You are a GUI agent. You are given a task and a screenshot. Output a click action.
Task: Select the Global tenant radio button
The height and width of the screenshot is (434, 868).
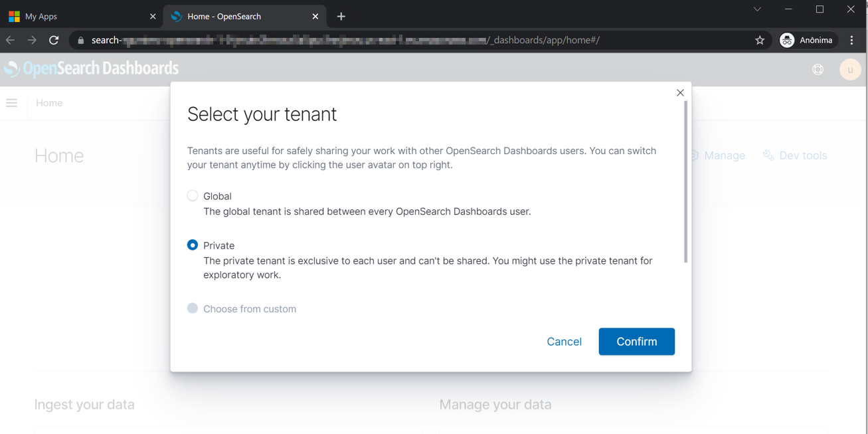tap(193, 196)
